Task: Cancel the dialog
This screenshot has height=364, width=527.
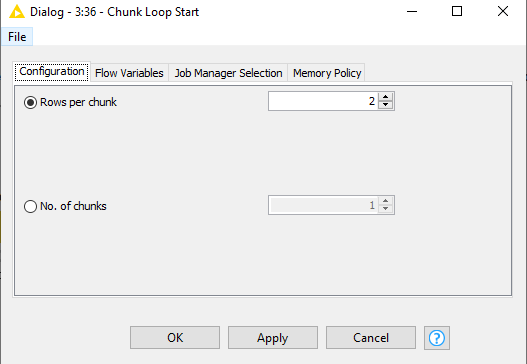Action: click(x=371, y=337)
